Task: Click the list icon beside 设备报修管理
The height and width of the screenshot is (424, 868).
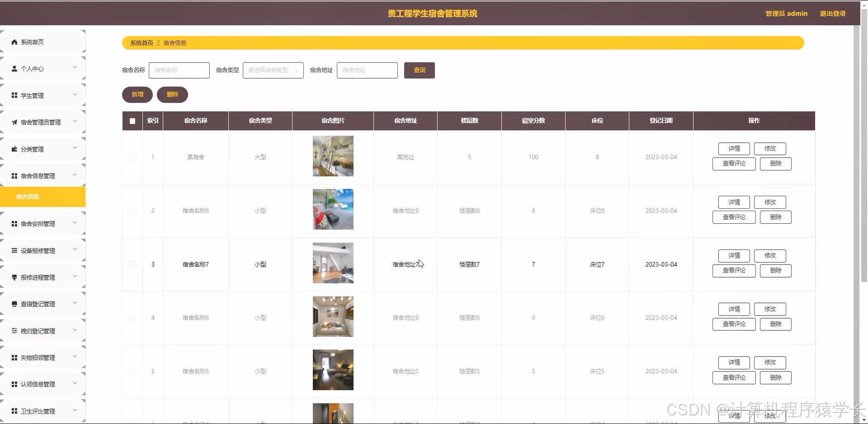Action: click(x=14, y=250)
